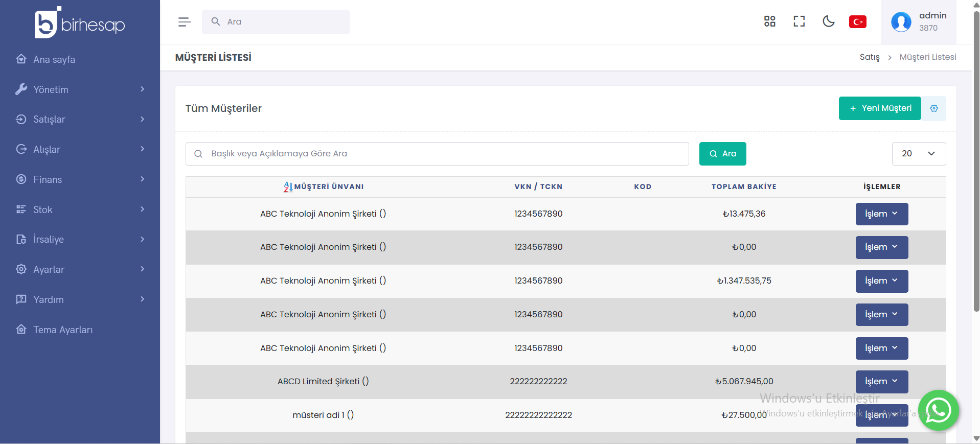The height and width of the screenshot is (444, 980).
Task: Click the Ana sayfa home icon
Action: [x=21, y=59]
